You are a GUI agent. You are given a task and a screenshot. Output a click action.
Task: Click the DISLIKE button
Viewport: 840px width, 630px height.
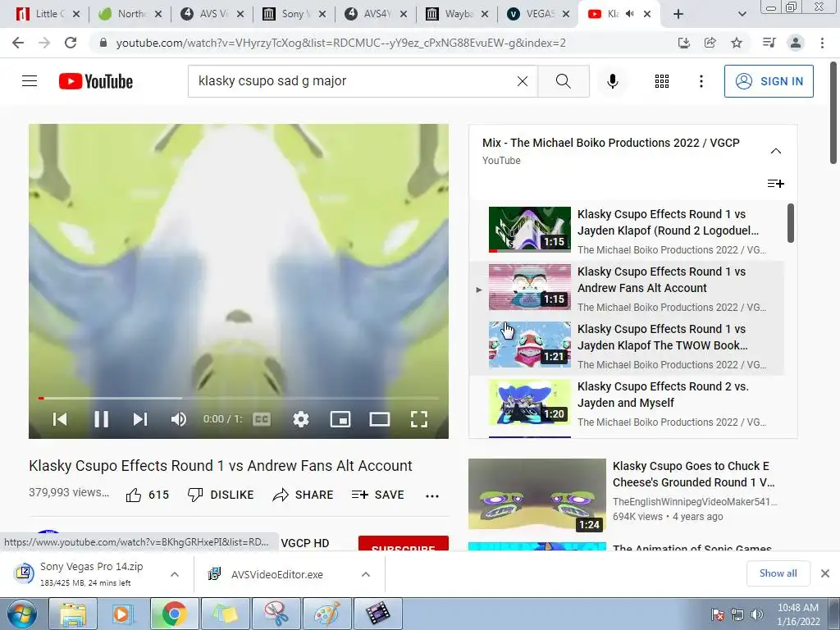(x=221, y=495)
